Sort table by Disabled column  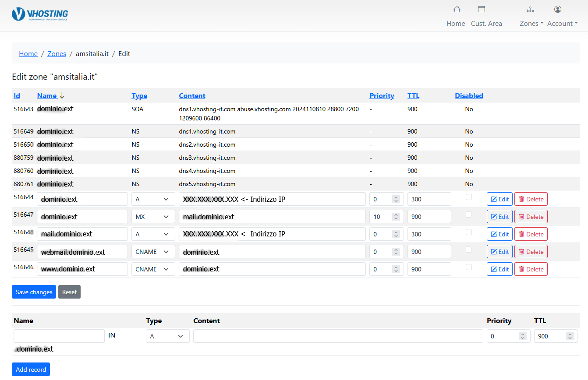coord(469,96)
